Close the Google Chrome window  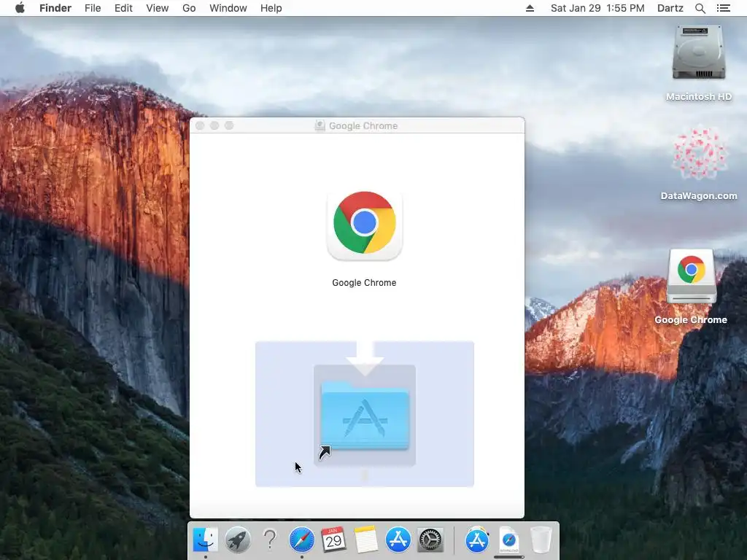click(x=200, y=125)
